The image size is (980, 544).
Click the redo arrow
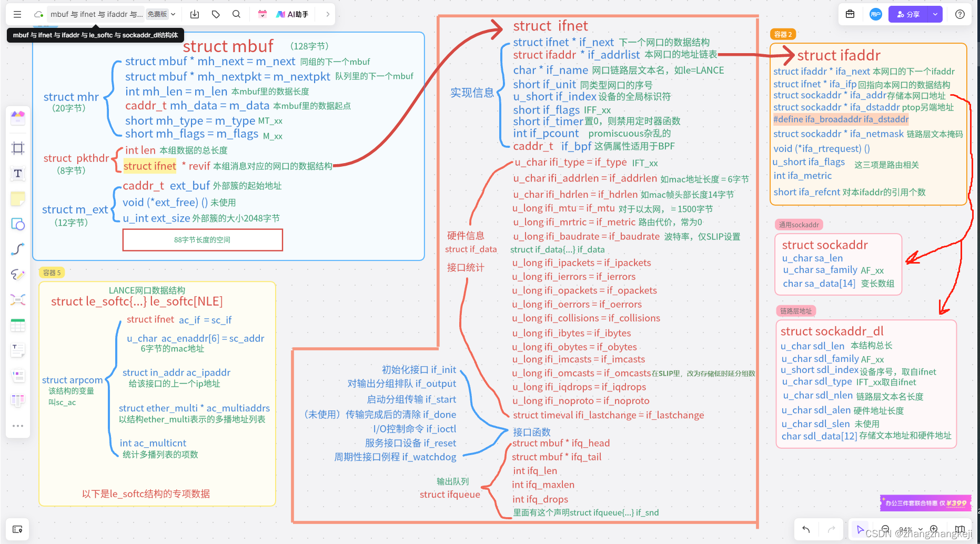(x=832, y=529)
